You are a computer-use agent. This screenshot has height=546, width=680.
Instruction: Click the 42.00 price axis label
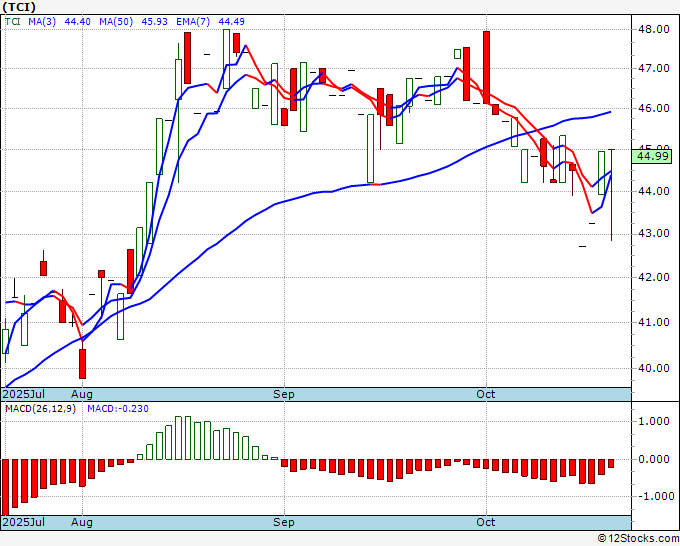coord(654,277)
